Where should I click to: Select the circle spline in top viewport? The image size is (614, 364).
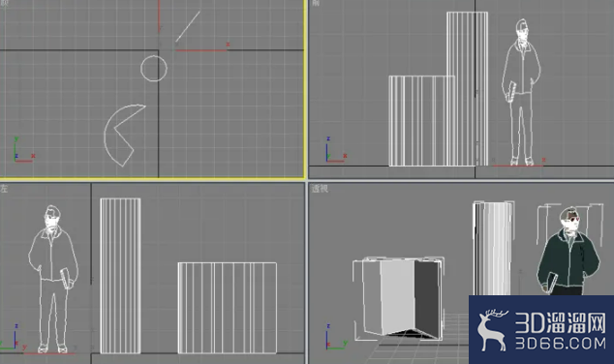tap(154, 69)
